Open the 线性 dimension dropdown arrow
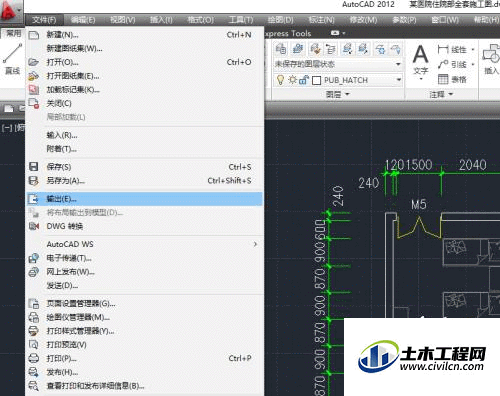The image size is (500, 396). click(473, 50)
